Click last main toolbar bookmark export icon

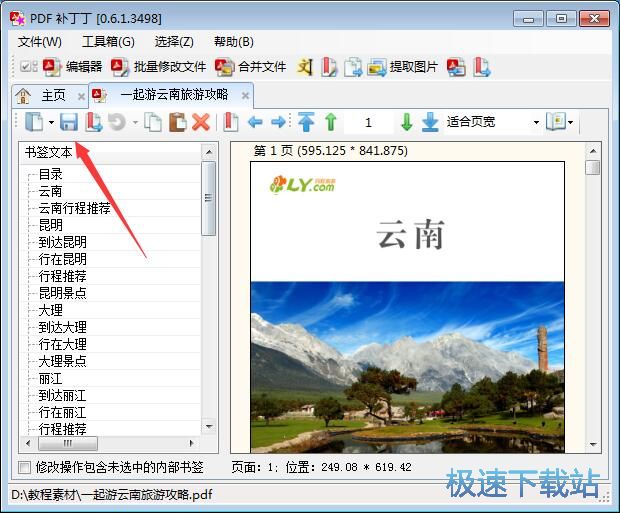coord(482,67)
